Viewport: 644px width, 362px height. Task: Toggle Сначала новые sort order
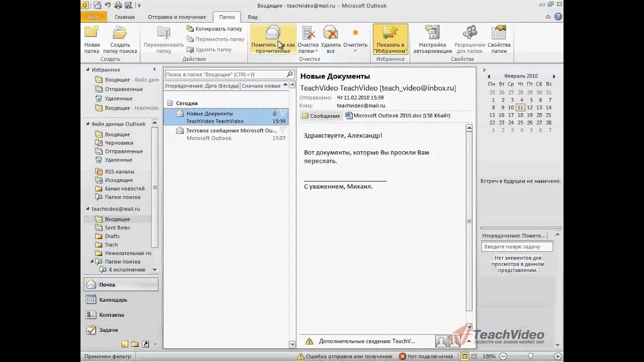click(x=261, y=86)
